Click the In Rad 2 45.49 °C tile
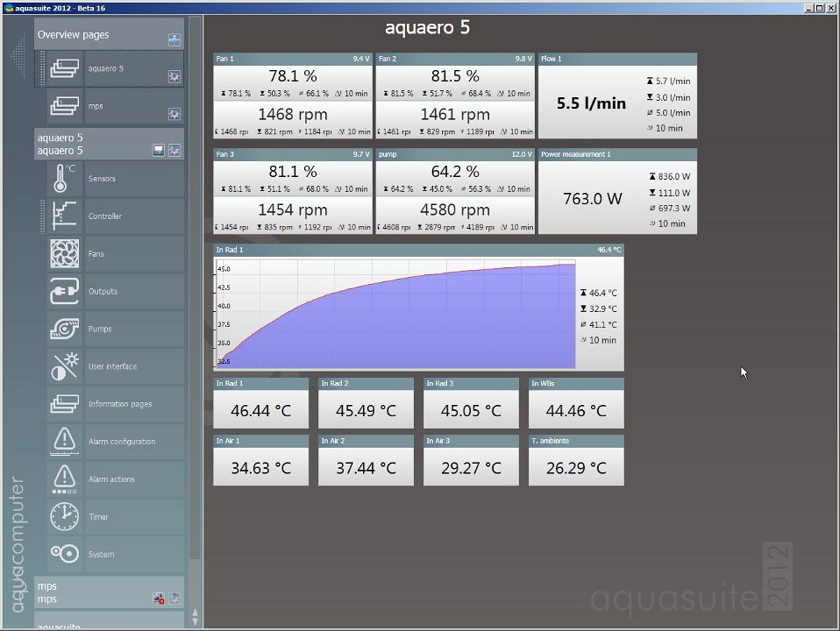This screenshot has width=840, height=631. 366,403
